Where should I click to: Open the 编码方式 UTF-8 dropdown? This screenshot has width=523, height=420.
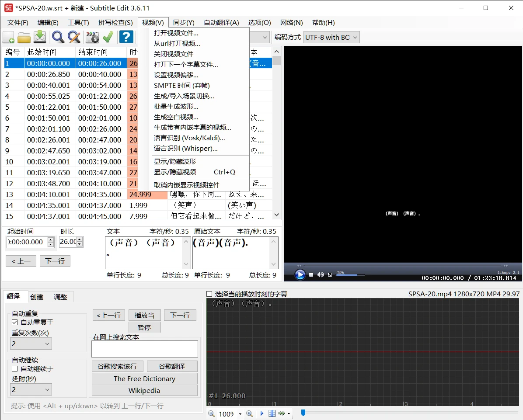[x=331, y=37]
